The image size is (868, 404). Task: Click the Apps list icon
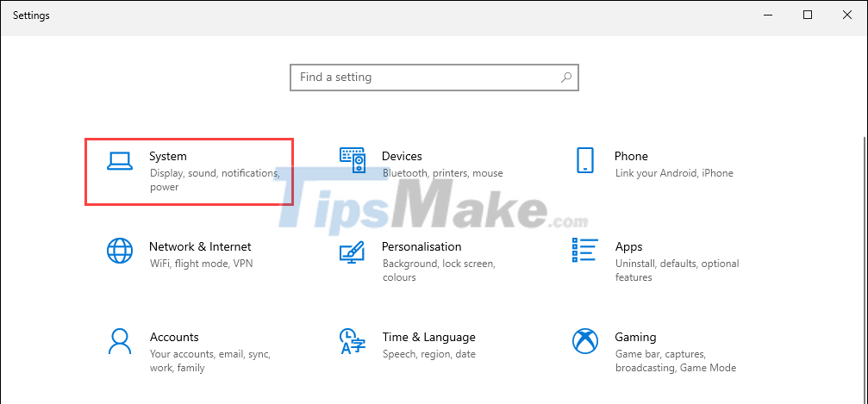tap(584, 251)
